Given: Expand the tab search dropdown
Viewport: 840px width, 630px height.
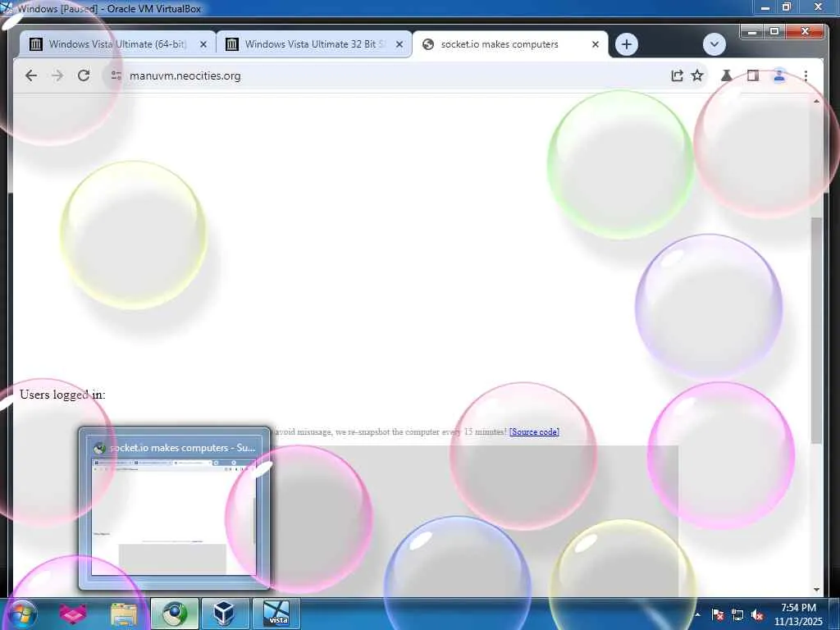Looking at the screenshot, I should [714, 44].
